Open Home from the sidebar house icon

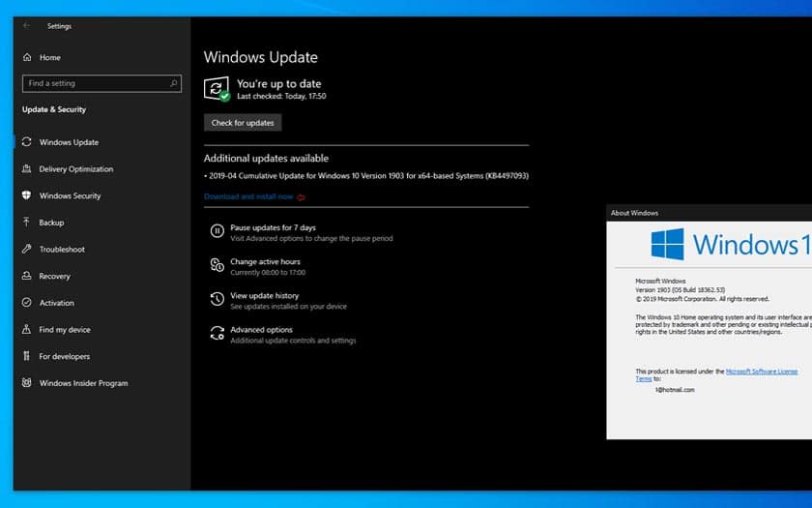(27, 57)
